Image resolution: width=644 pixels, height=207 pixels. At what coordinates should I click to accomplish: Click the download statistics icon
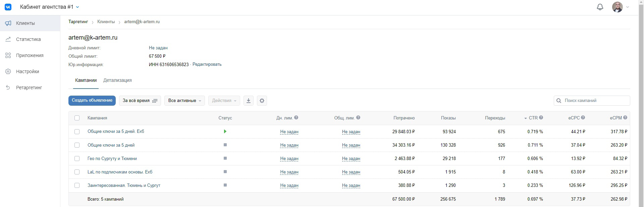point(249,101)
